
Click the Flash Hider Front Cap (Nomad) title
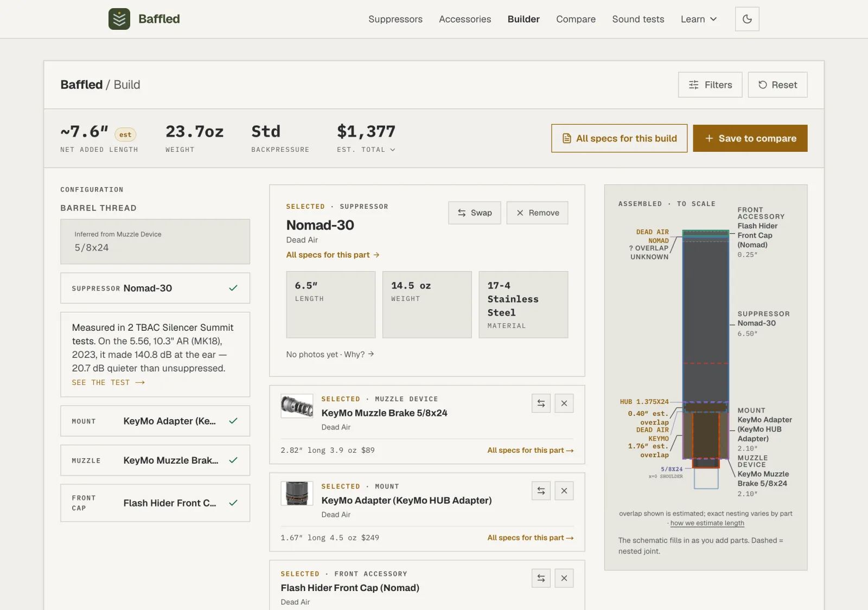pyautogui.click(x=350, y=588)
